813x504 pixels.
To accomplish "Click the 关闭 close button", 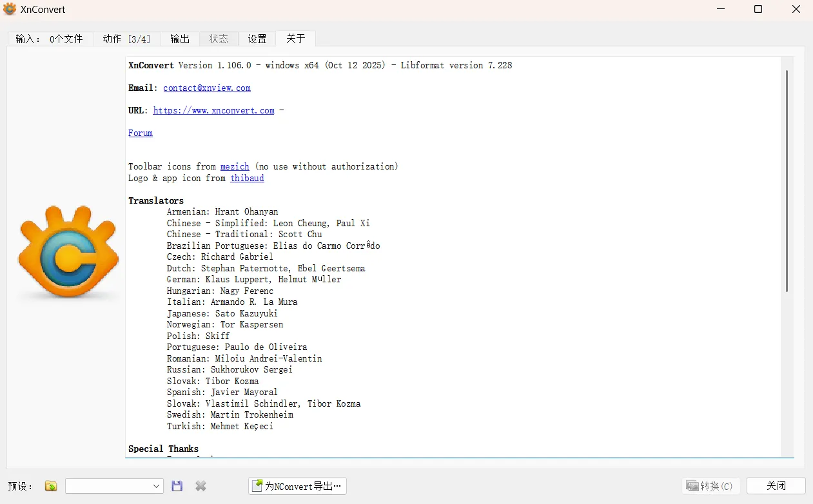I will tap(776, 485).
